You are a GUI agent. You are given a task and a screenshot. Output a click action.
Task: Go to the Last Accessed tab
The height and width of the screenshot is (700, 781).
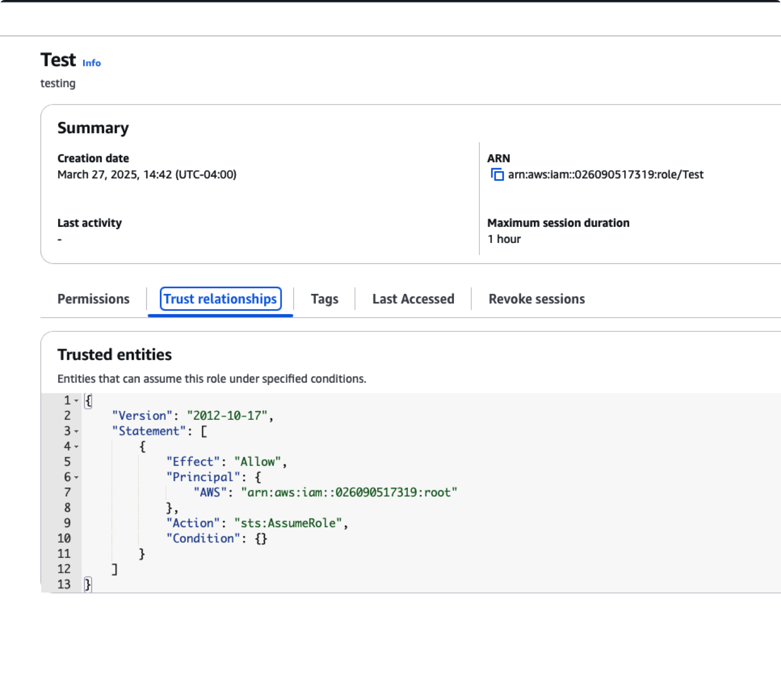point(413,299)
